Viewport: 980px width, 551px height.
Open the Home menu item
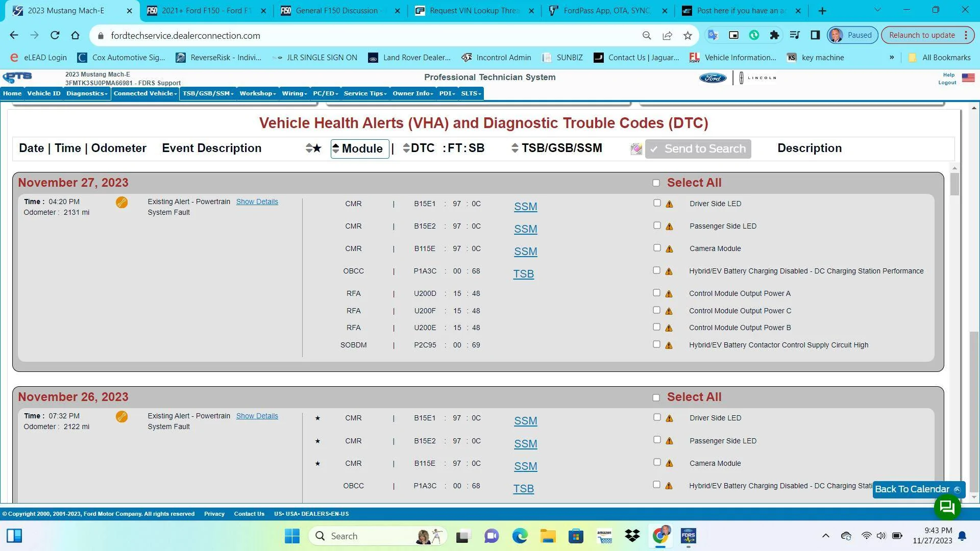click(12, 93)
